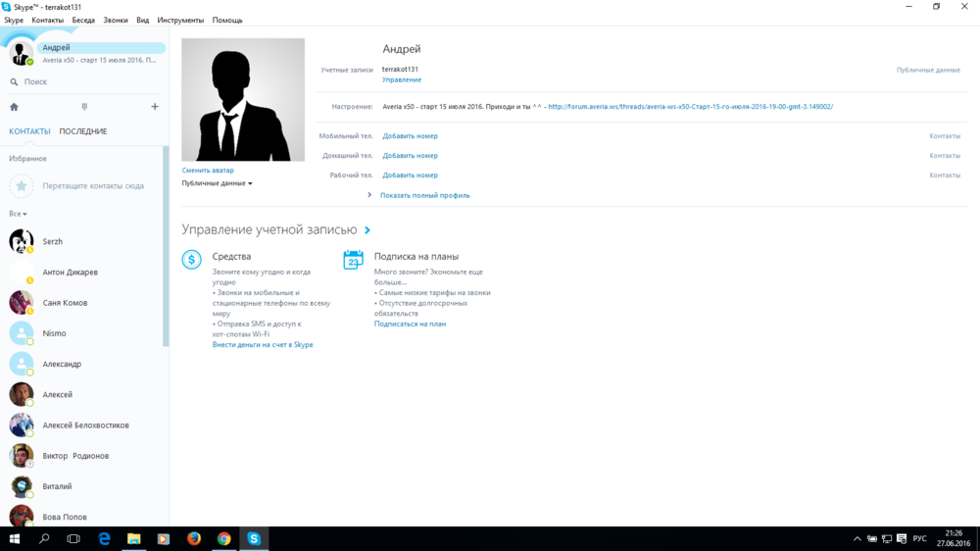Click Подписаться на план link
Image resolution: width=980 pixels, height=551 pixels.
(410, 324)
